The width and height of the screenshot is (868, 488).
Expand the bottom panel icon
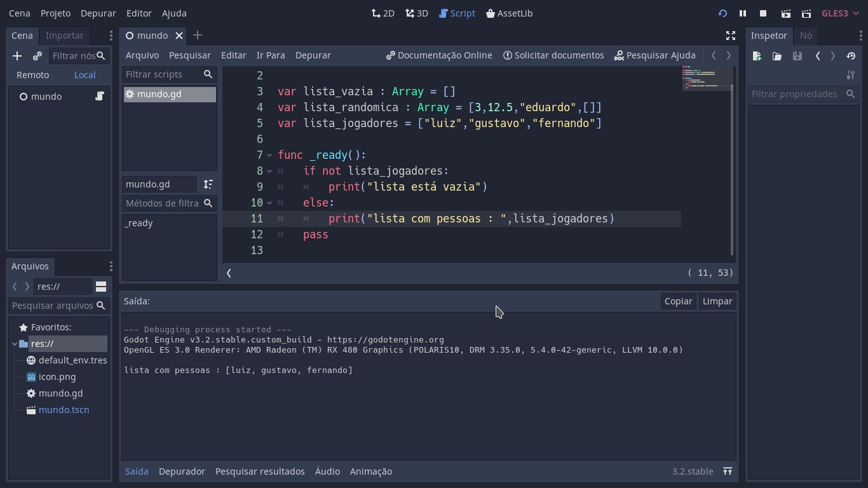coord(728,471)
